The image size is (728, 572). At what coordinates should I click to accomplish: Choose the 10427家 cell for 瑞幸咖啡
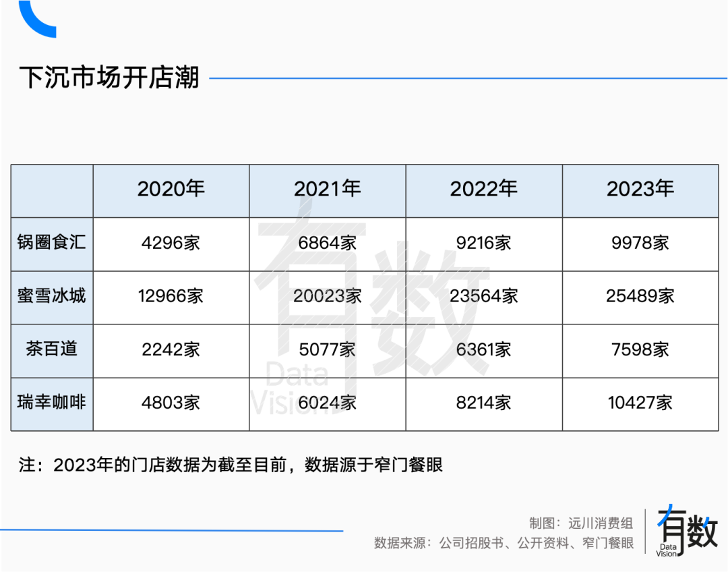click(640, 404)
